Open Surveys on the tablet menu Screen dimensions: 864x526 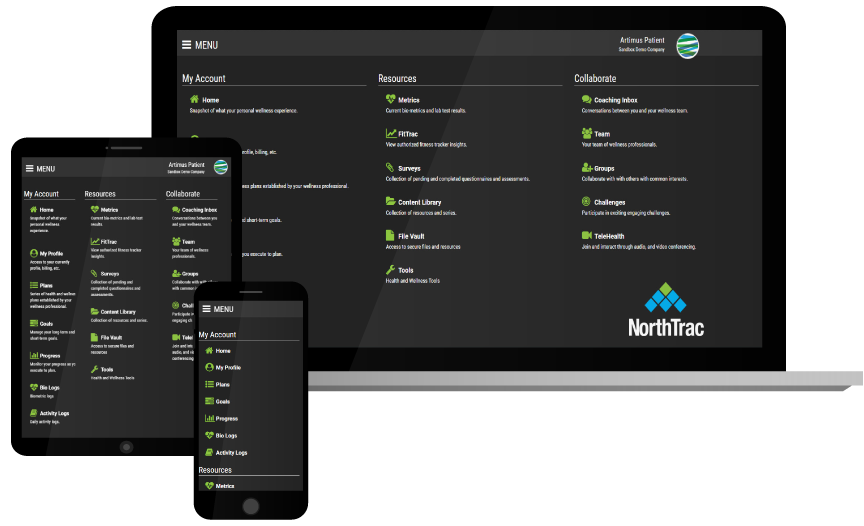pos(110,274)
